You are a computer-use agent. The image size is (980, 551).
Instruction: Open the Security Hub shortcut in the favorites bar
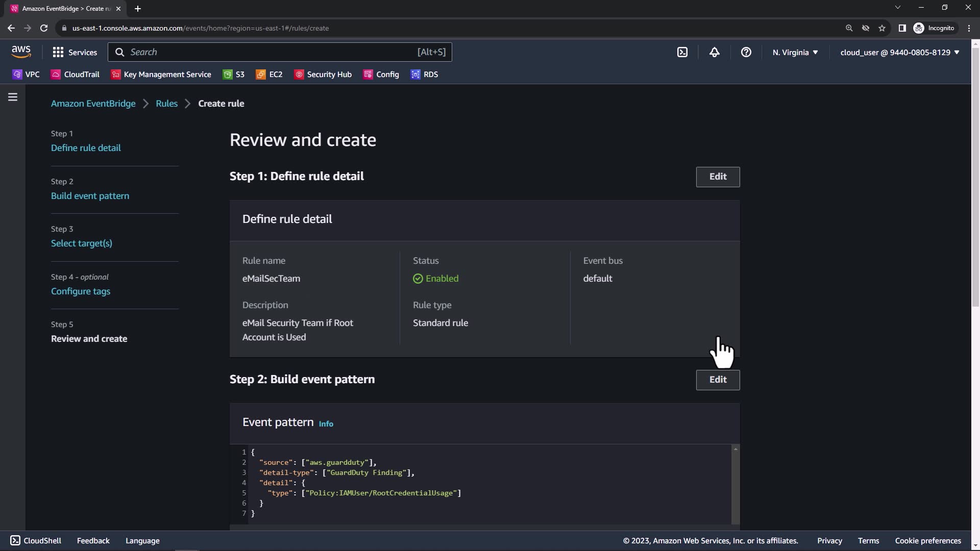click(x=323, y=74)
